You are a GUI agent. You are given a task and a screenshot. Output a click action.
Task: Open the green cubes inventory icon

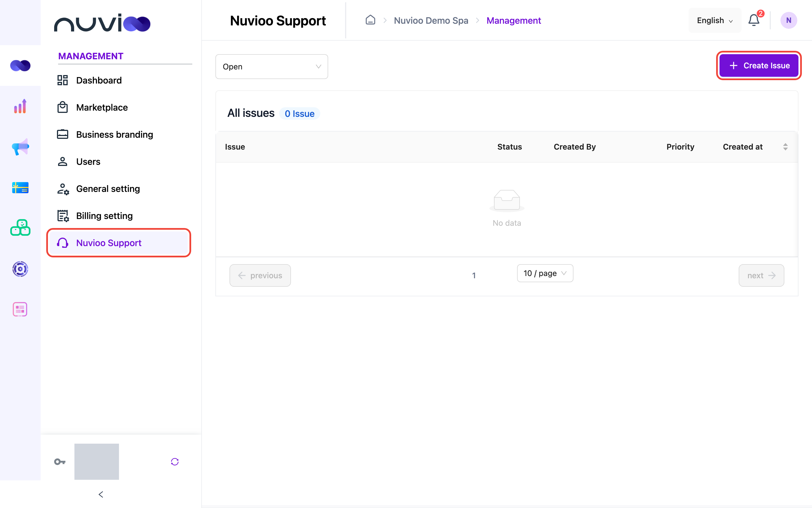click(20, 228)
